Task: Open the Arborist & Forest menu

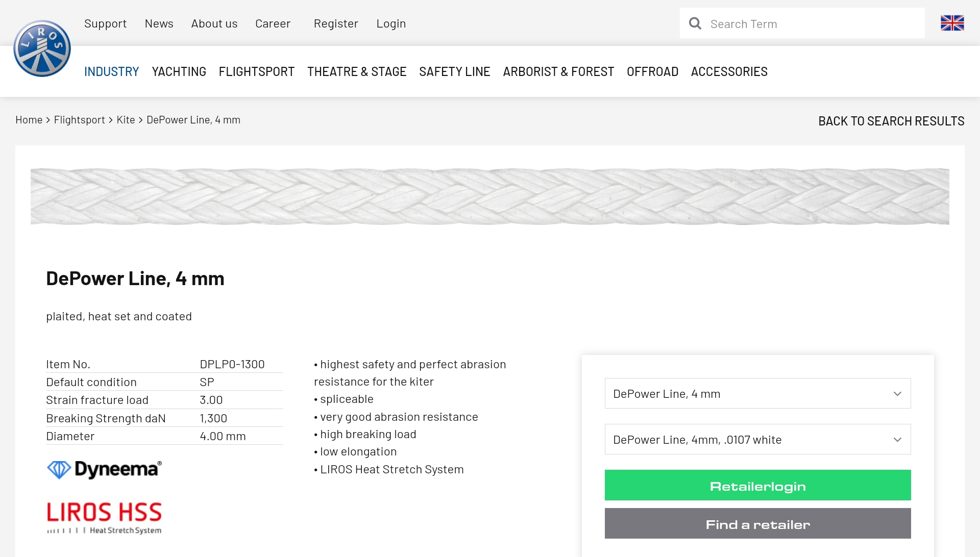Action: coord(558,71)
